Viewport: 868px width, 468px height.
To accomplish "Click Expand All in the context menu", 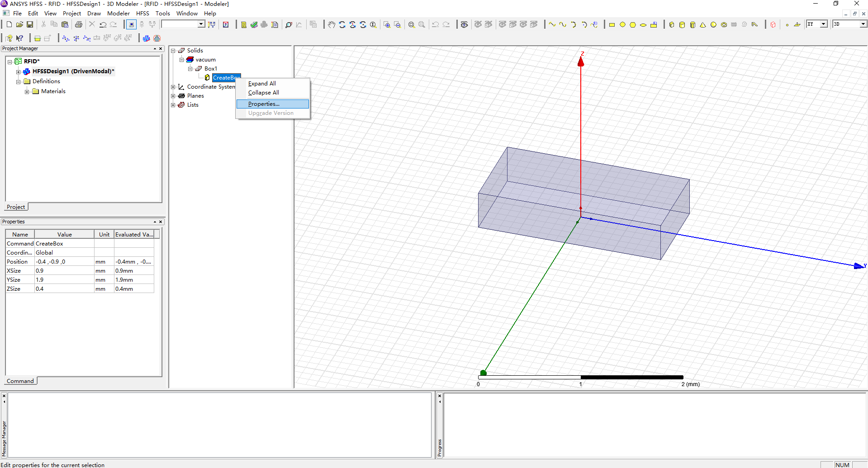I will tap(262, 84).
